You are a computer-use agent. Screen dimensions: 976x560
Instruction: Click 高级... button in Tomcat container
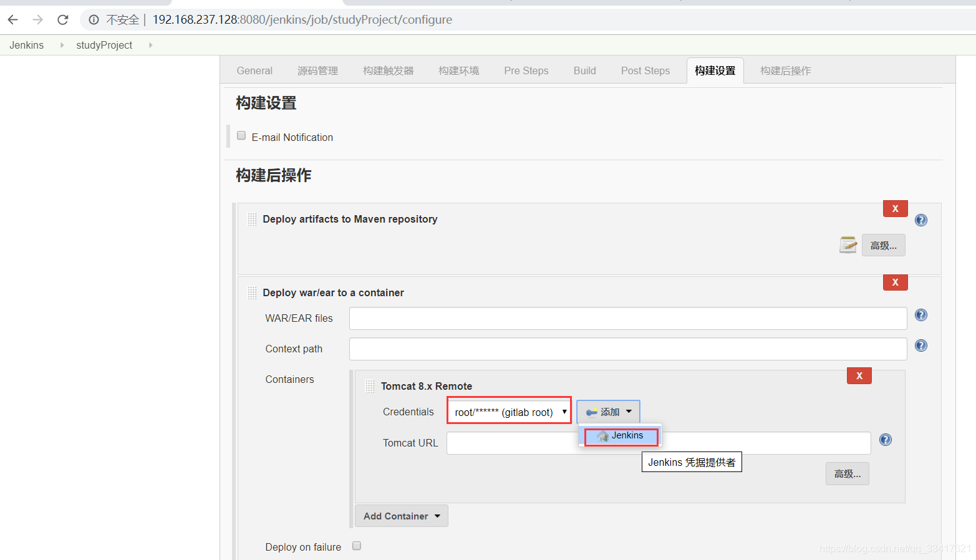[x=848, y=473]
